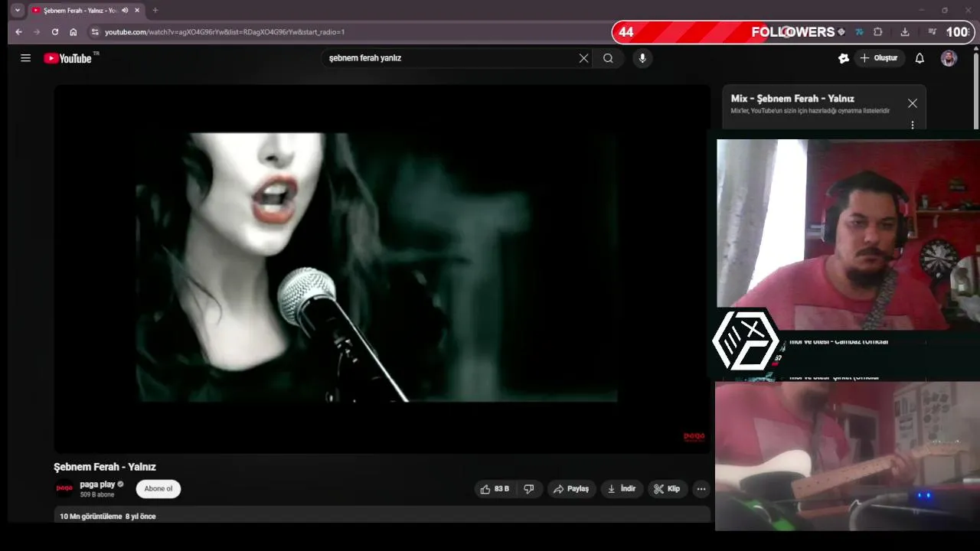980x551 pixels.
Task: Open the paga play channel name link
Action: click(97, 484)
